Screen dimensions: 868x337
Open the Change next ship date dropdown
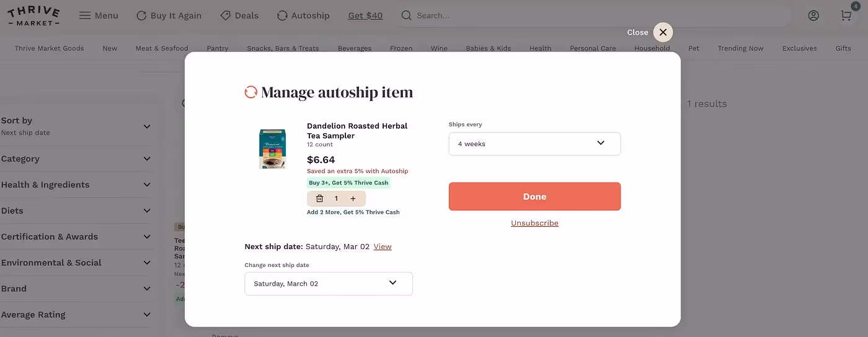pos(329,284)
